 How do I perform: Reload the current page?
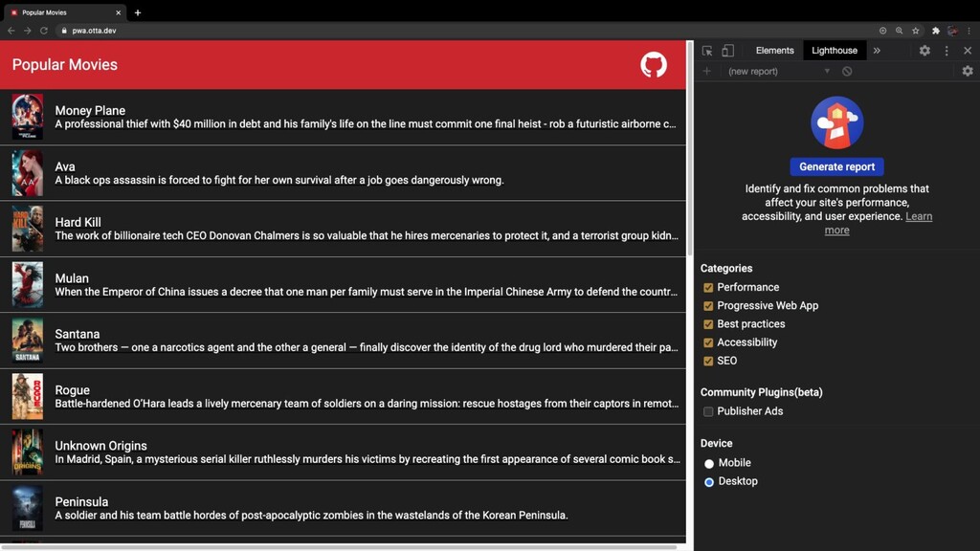44,31
